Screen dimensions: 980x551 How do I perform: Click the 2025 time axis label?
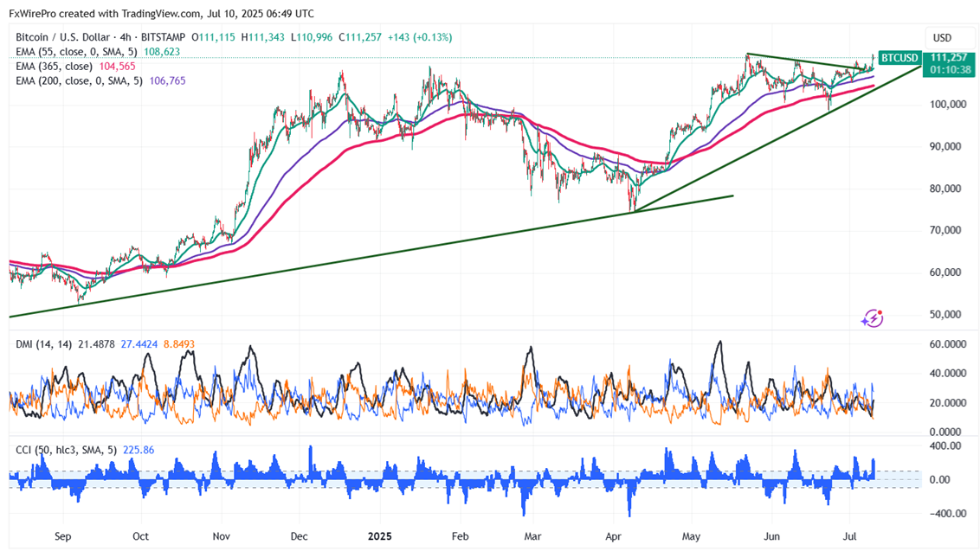(380, 536)
